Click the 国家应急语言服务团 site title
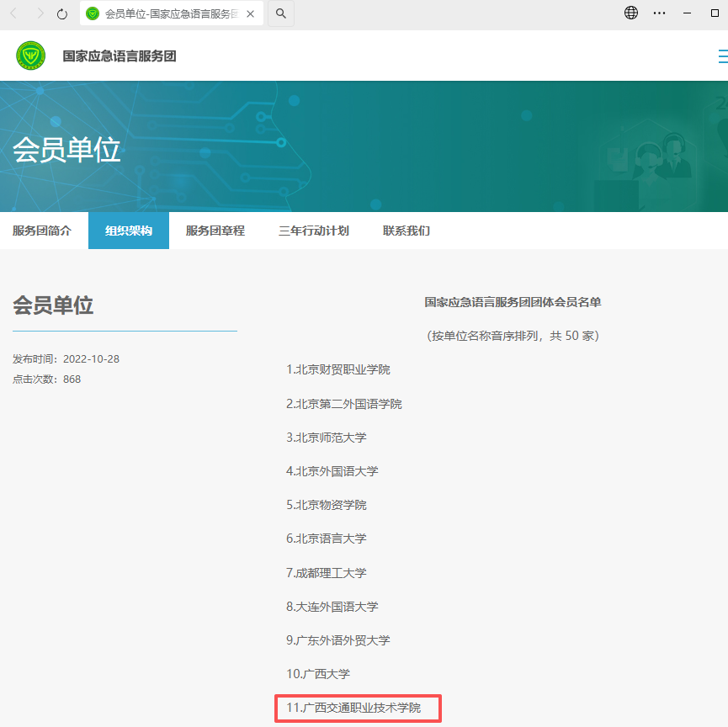The image size is (728, 727). click(120, 56)
